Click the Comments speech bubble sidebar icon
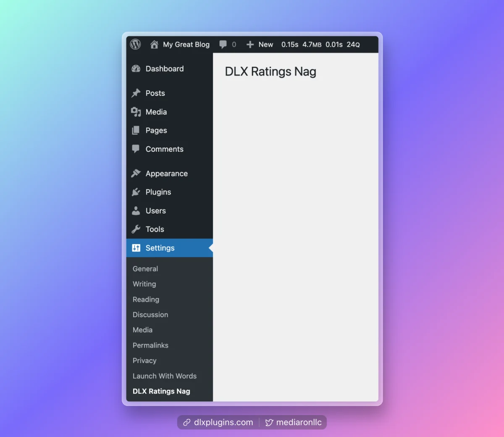Screen dimensions: 504x437 [x=136, y=149]
